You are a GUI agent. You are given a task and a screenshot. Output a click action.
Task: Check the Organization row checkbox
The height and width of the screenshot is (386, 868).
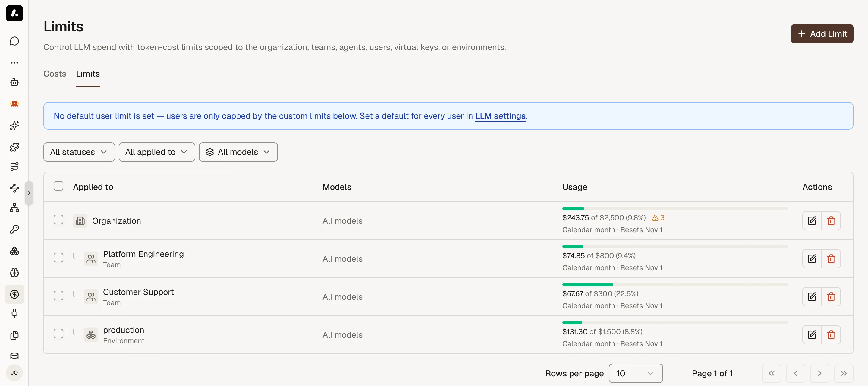point(58,220)
